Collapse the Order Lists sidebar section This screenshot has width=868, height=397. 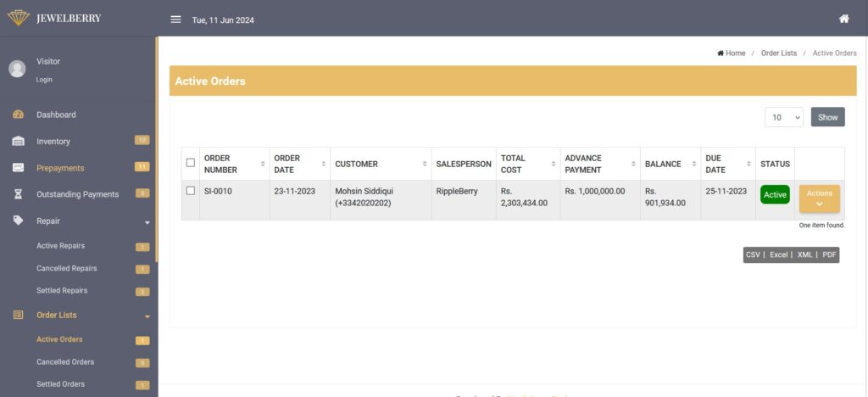click(147, 316)
